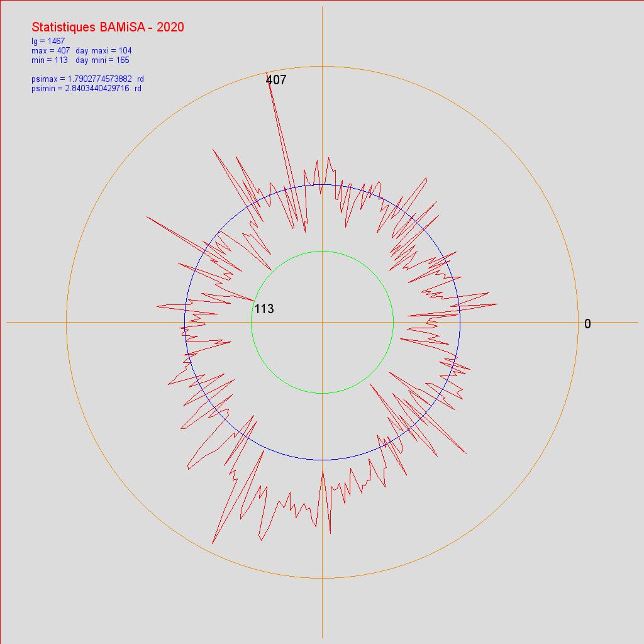Click the psimin value line
The width and height of the screenshot is (644, 644).
(x=86, y=89)
